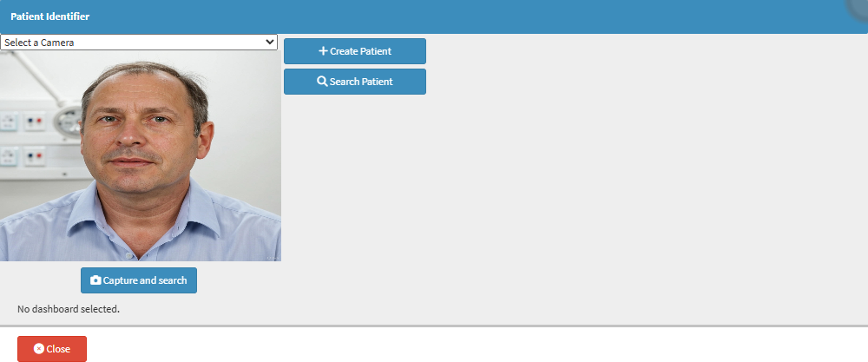Capture photo and search for patient

point(139,280)
